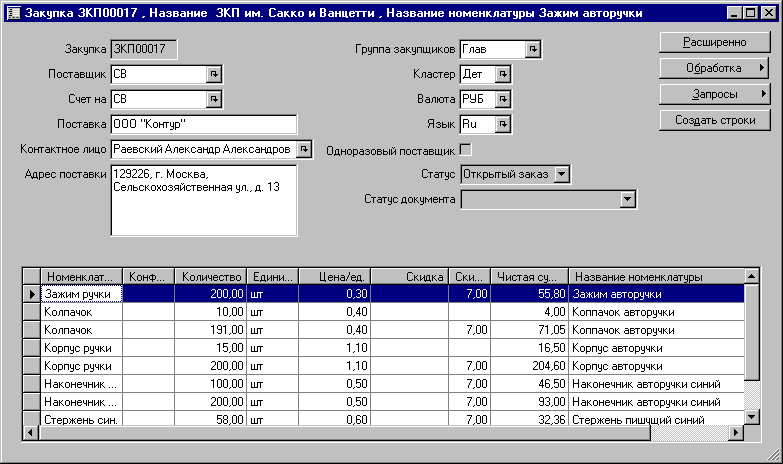Click quantity cell 10,00 of Колпачок
This screenshot has width=783, height=464.
coord(211,312)
